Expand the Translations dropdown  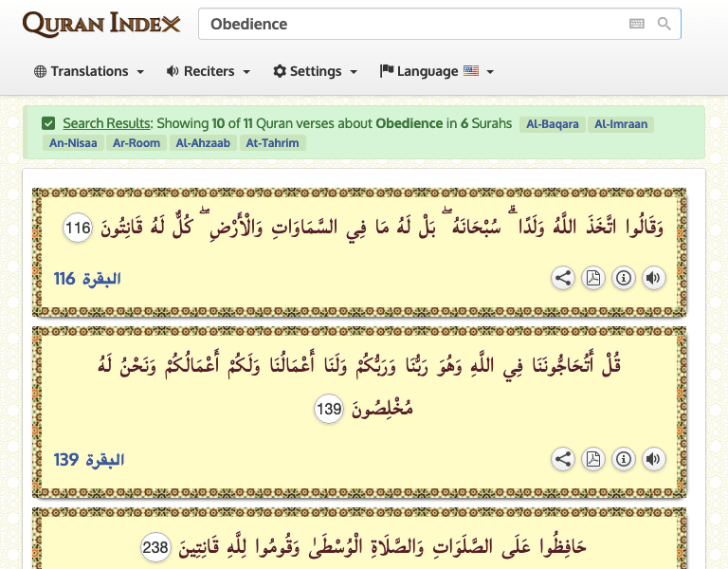pyautogui.click(x=89, y=71)
